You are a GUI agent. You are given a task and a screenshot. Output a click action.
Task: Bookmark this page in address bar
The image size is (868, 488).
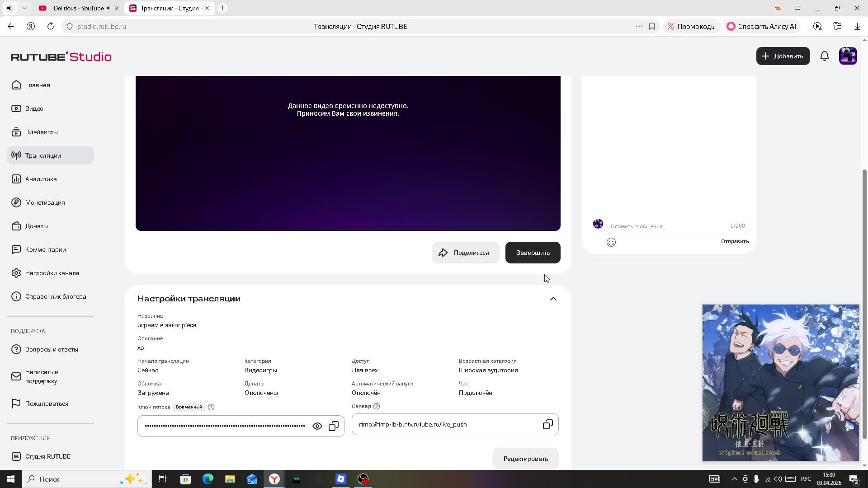651,27
